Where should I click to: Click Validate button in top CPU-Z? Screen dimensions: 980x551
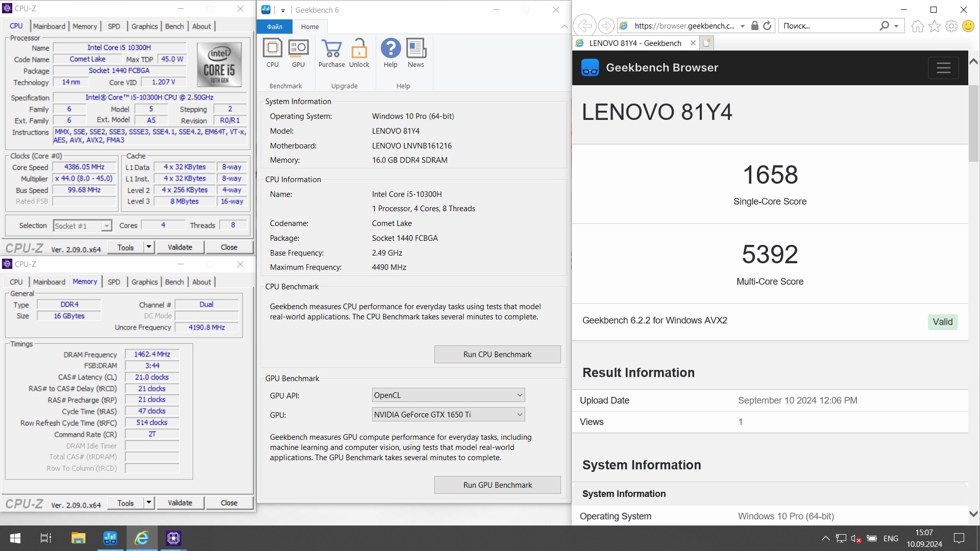coord(180,247)
